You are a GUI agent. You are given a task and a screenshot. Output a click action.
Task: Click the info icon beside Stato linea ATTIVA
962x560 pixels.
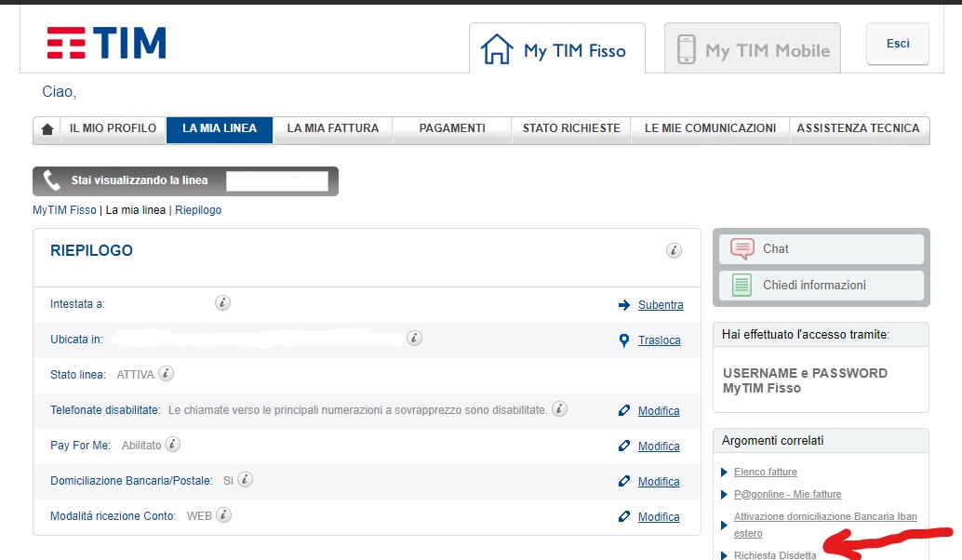click(166, 373)
